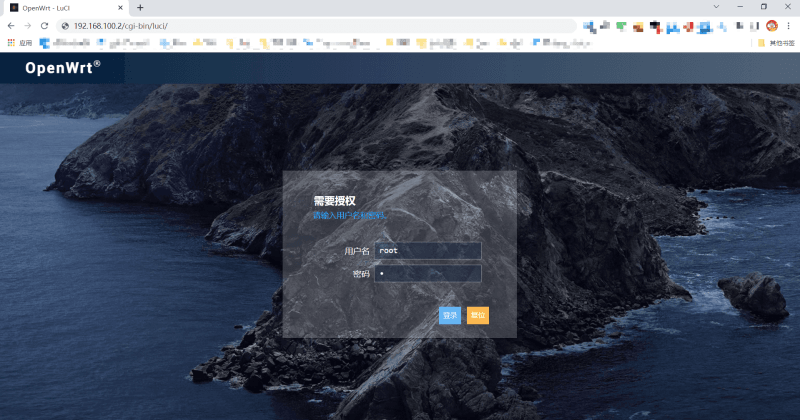Viewport: 800px width, 420px height.
Task: Click the OpenWrt tab favicon
Action: [x=14, y=7]
